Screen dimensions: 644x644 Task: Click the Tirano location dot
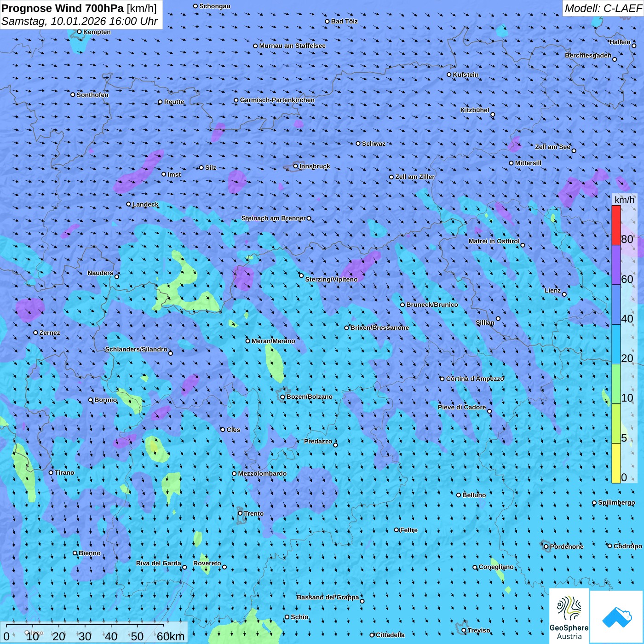click(51, 472)
